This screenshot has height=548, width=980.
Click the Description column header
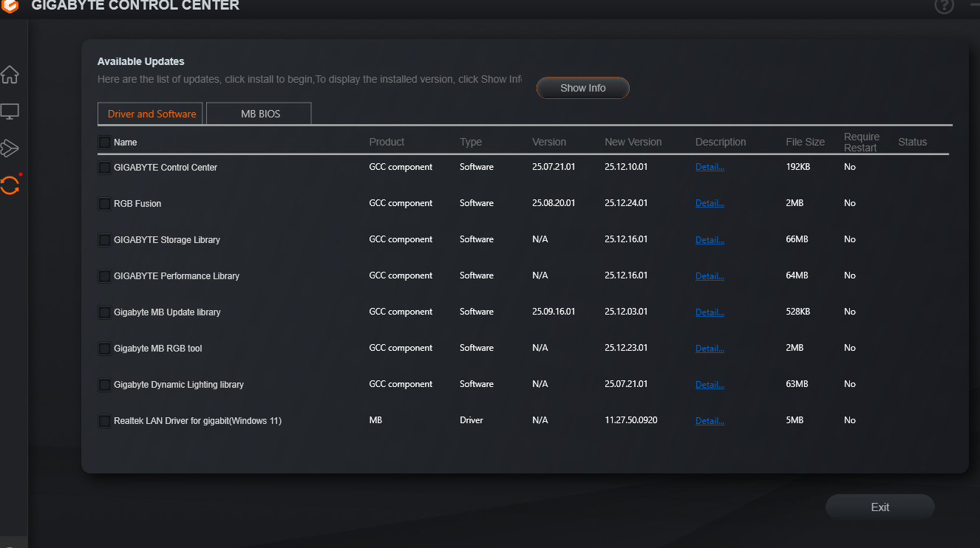[x=721, y=142]
